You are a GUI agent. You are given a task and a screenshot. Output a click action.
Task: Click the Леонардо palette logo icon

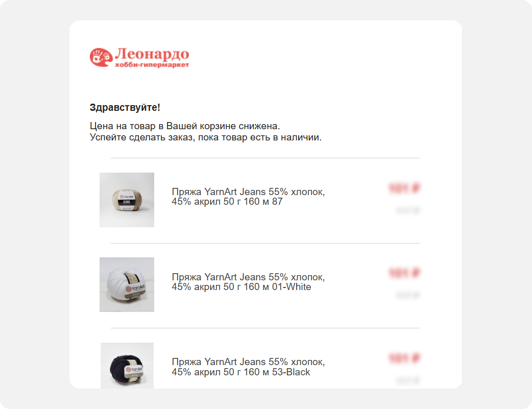101,57
